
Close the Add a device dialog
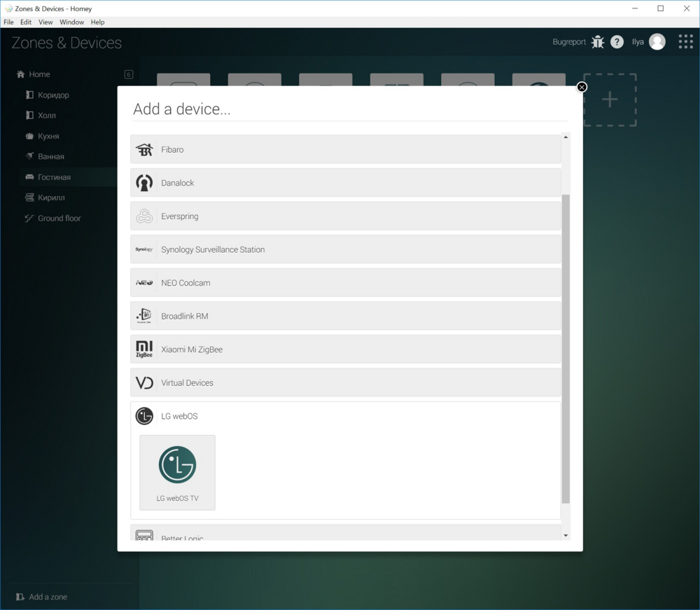pos(582,87)
